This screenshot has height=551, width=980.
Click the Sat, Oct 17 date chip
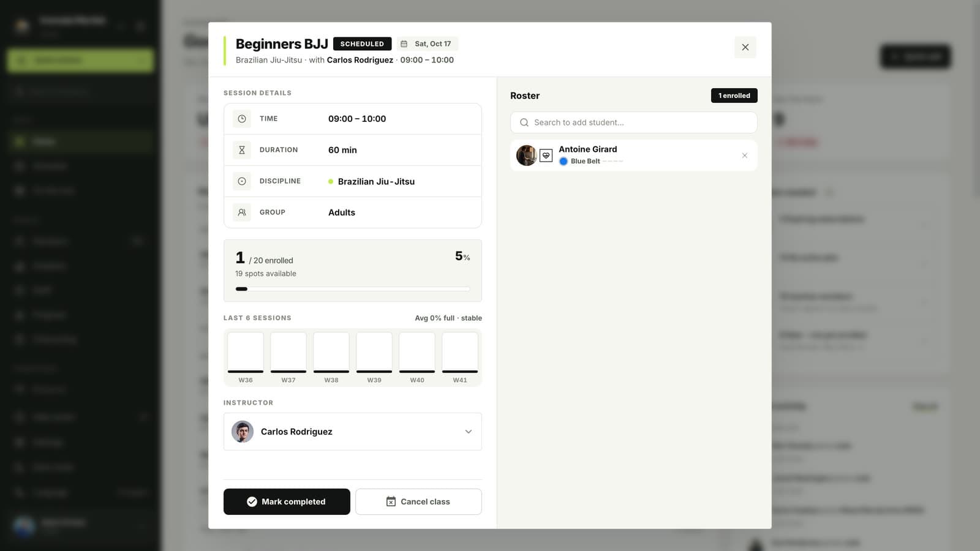coord(428,43)
